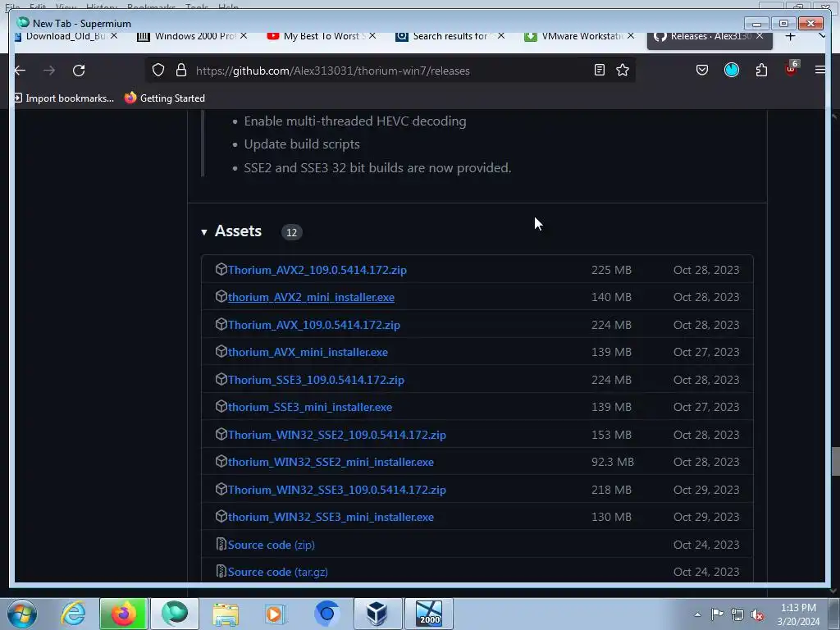Download Source code (zip)

(271, 545)
